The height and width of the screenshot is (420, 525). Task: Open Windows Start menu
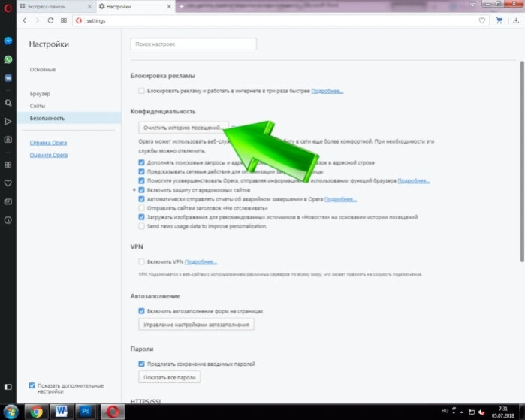click(11, 412)
